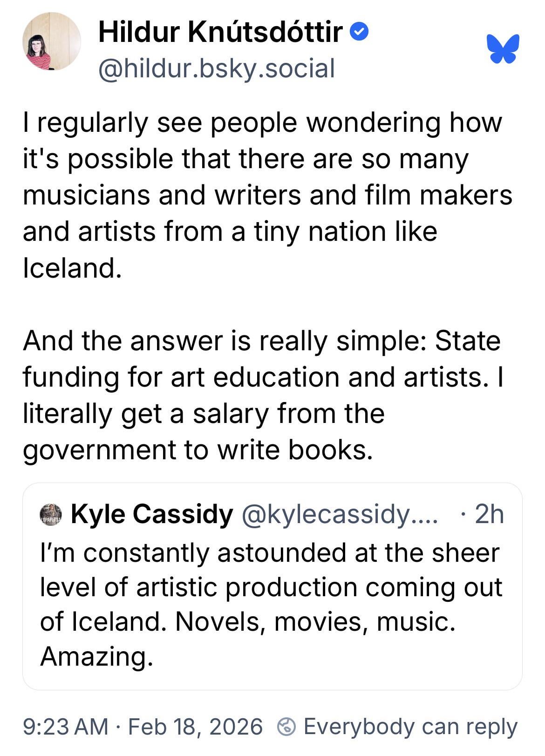Click the "Everybody can reply" label
This screenshot has height=756, width=545.
point(410,726)
